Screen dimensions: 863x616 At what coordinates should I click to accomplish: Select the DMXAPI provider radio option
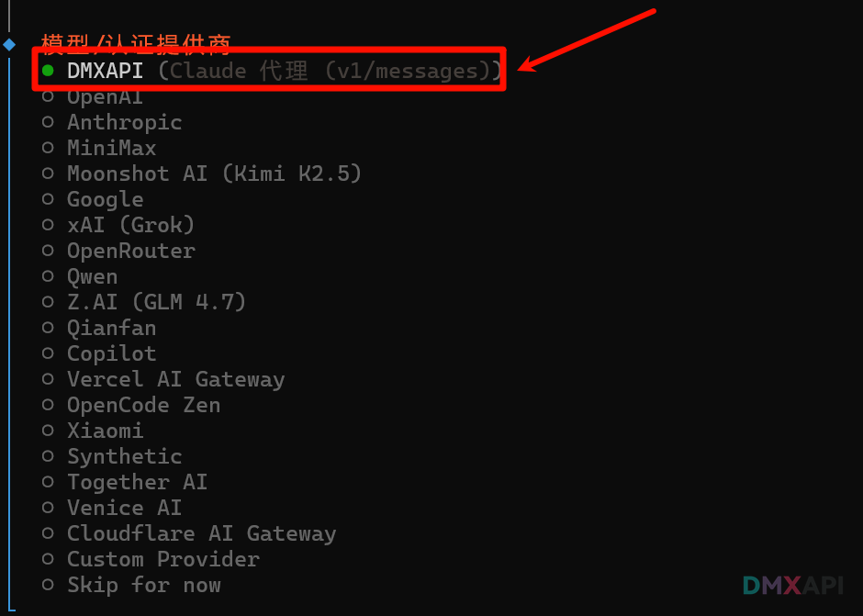(106, 71)
